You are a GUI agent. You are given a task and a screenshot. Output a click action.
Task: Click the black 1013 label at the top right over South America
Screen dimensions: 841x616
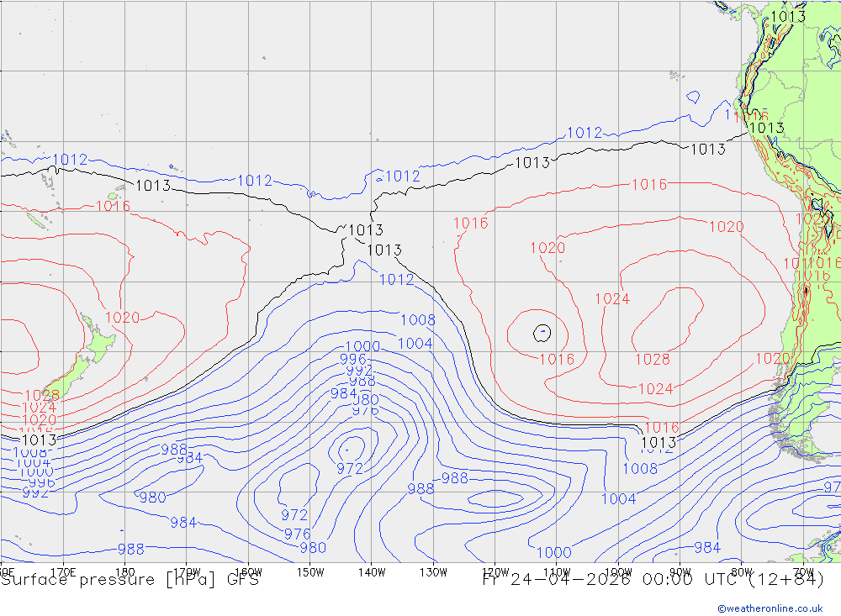click(x=788, y=17)
